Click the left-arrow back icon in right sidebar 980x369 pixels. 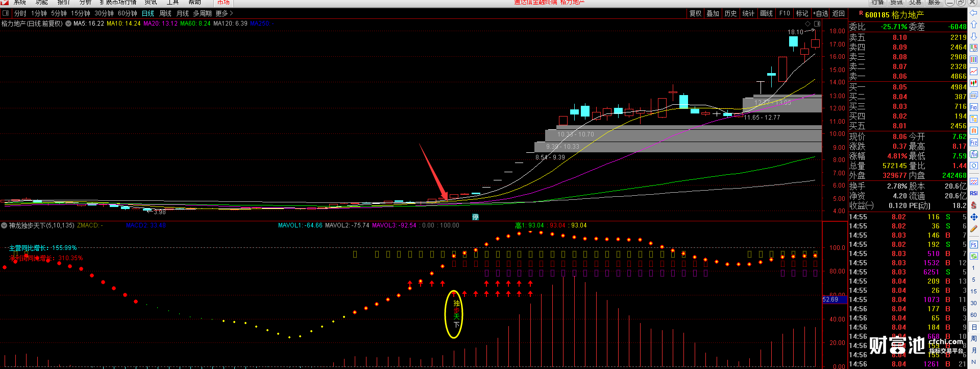[974, 13]
